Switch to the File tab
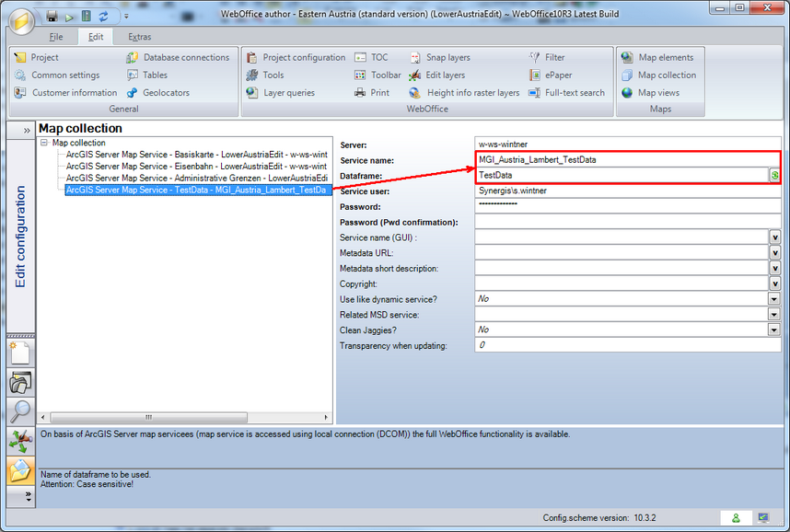790x532 pixels. click(54, 36)
